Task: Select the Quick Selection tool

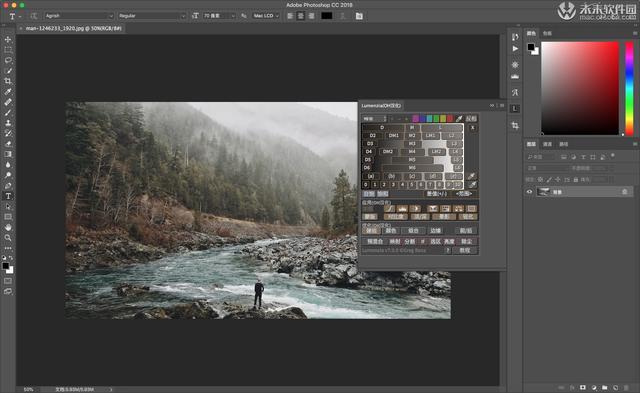Action: (x=8, y=71)
